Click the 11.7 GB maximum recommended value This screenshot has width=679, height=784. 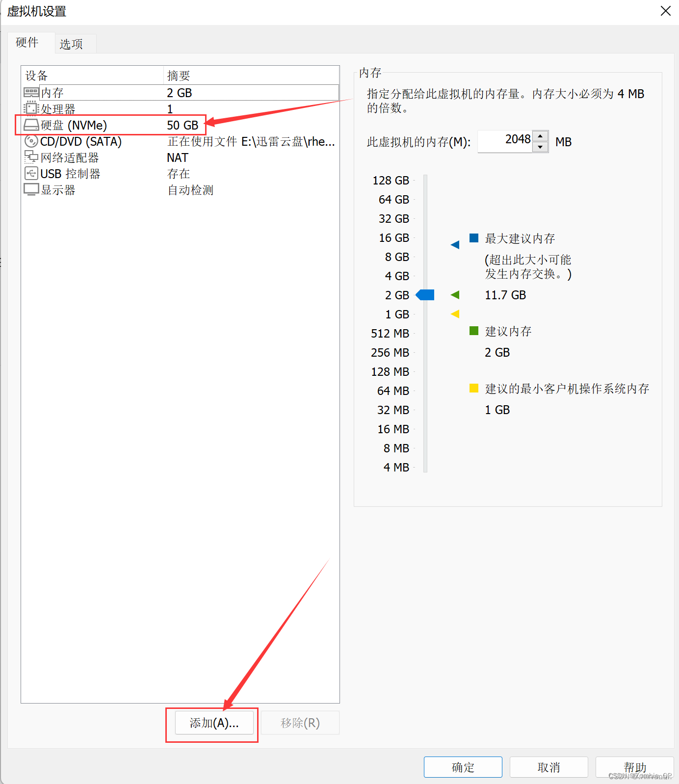click(505, 295)
